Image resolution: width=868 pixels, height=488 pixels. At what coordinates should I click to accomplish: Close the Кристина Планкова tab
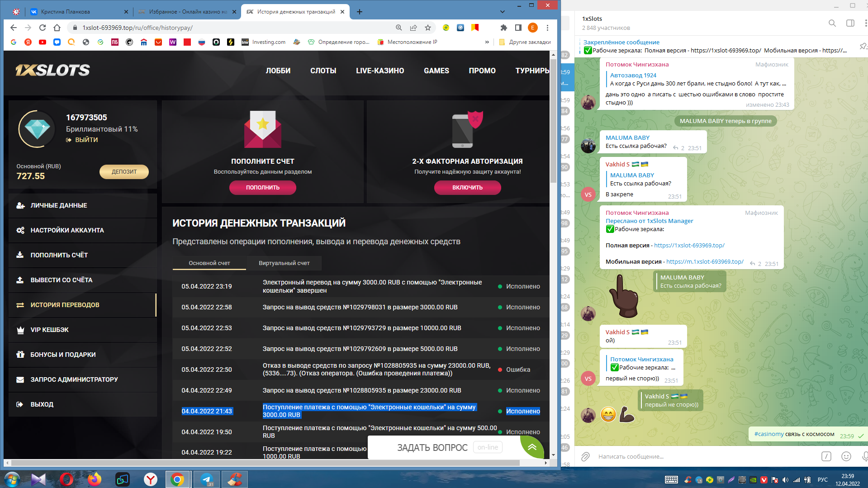[x=126, y=12]
